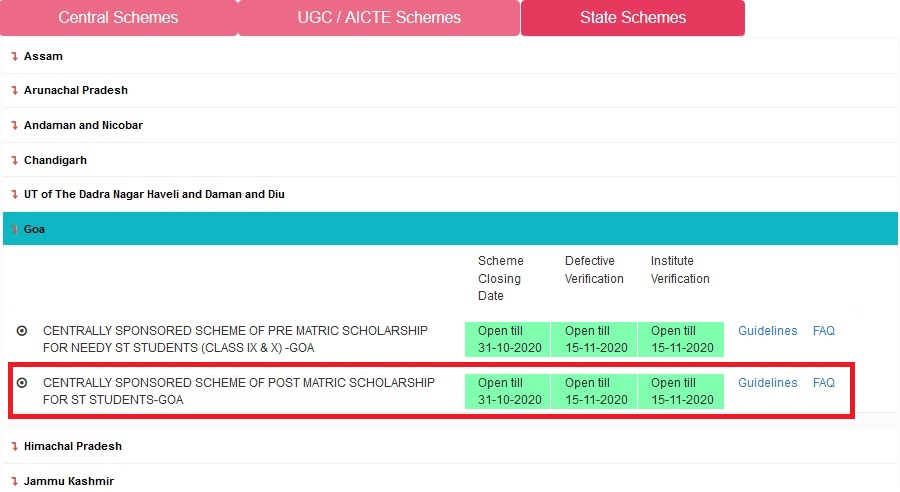This screenshot has width=900, height=492.
Task: Select Post Matric Scholarship ST students radio button
Action: coord(22,383)
